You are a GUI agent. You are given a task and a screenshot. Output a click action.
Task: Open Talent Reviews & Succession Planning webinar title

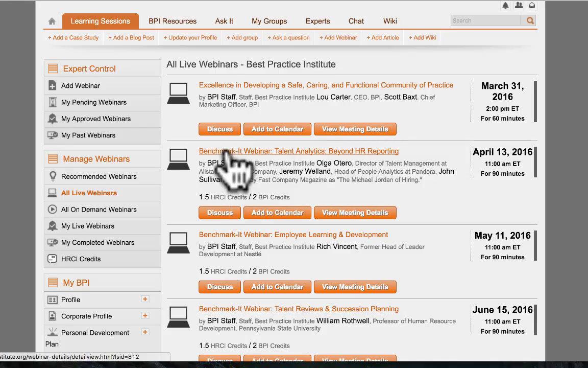(299, 309)
